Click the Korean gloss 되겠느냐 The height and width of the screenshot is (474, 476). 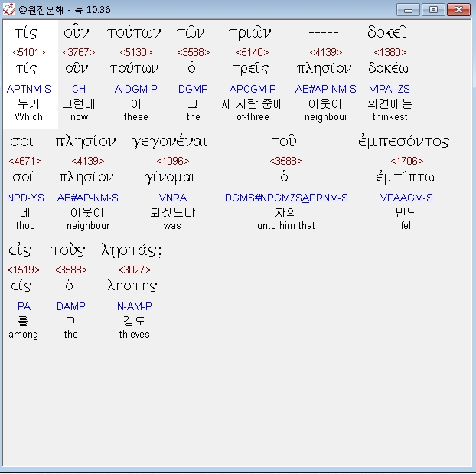[x=173, y=212]
